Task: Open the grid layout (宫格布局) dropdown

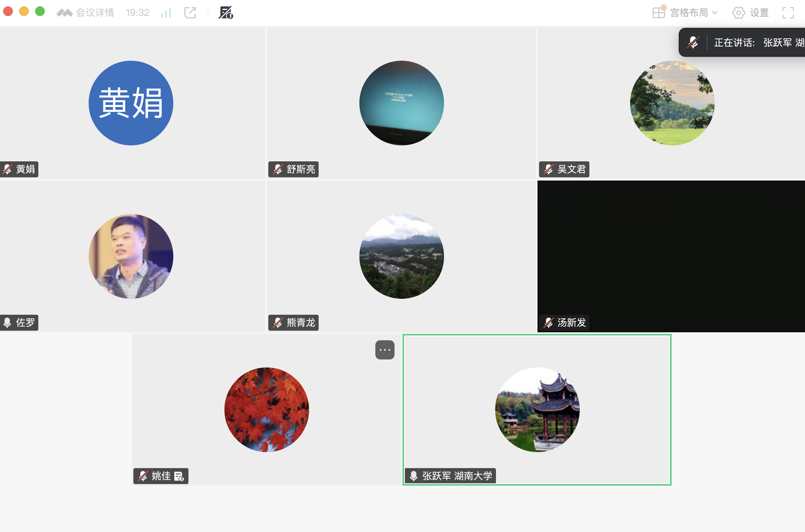Action: [x=684, y=13]
